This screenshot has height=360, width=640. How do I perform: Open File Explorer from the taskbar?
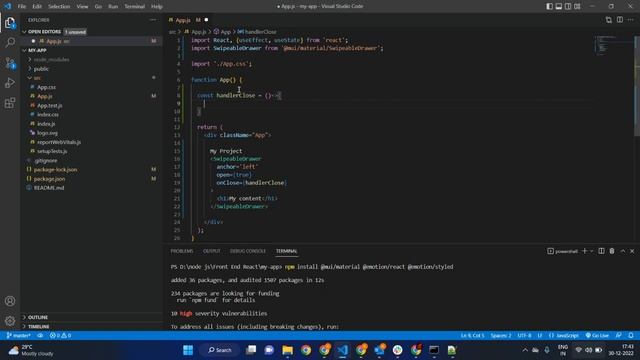[287, 350]
